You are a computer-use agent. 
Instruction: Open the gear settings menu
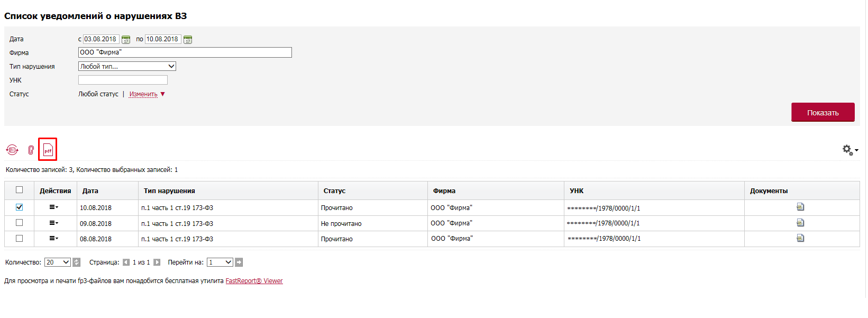850,150
